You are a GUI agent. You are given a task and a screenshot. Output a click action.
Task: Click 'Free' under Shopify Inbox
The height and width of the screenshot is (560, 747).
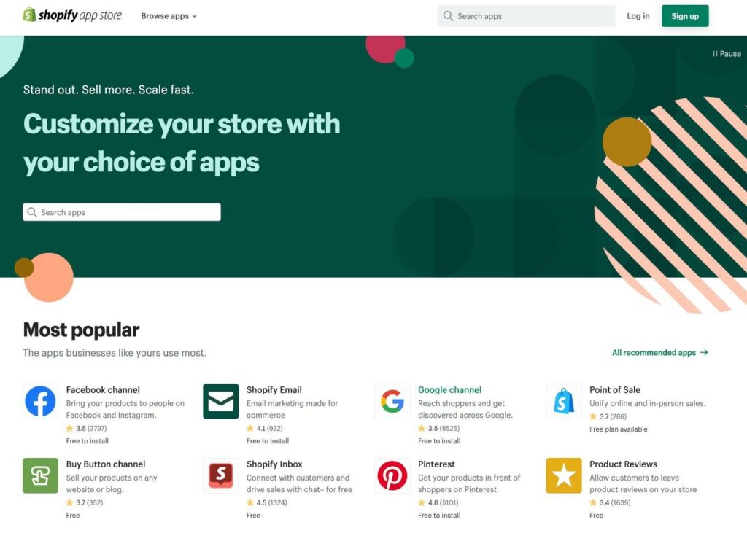point(253,516)
